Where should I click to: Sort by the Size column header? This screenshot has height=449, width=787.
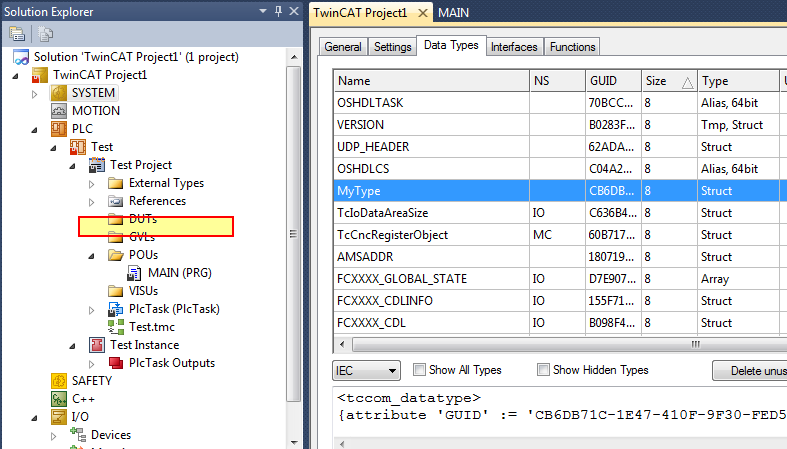coord(669,81)
